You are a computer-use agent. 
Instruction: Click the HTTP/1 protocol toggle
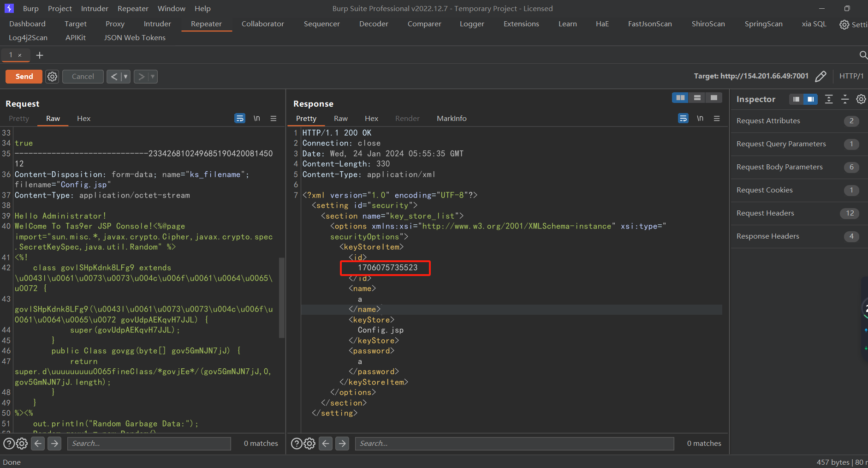coord(851,76)
